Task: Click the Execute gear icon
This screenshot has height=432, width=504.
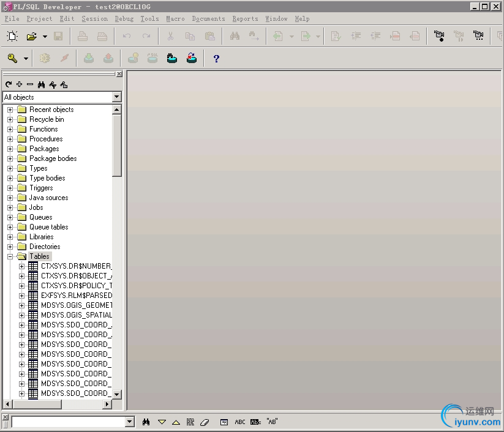Action: point(45,58)
